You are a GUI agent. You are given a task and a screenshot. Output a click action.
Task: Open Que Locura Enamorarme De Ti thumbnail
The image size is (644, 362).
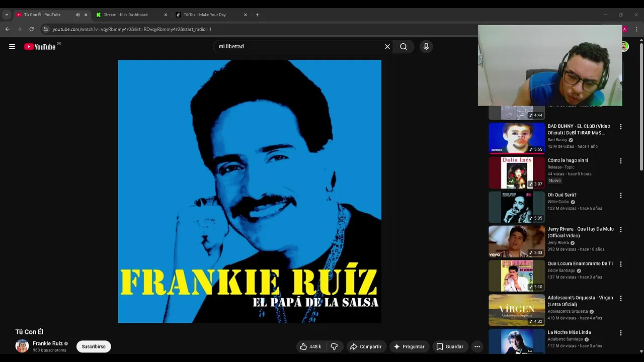pos(517,276)
